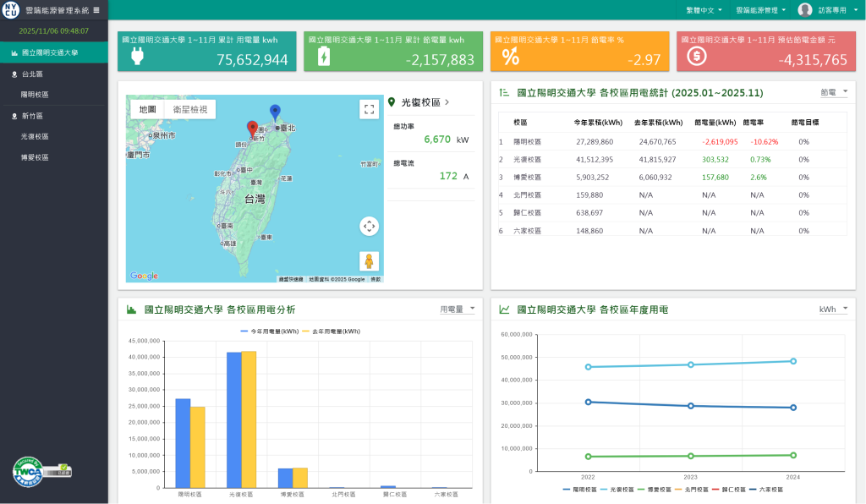Toggle the 去年用電量 legend series
Image resolution: width=866 pixels, height=504 pixels.
[332, 331]
